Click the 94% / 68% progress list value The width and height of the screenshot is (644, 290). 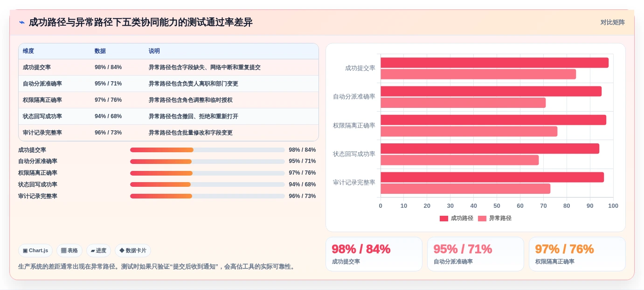pyautogui.click(x=302, y=184)
